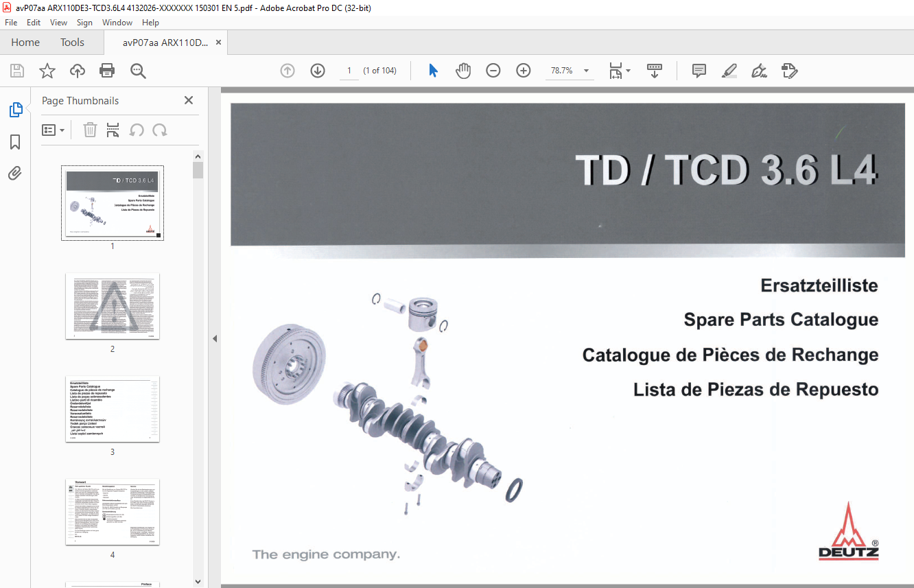Screen dimensions: 914x588
Task: Click the 'Spare Parts Catalogue' text
Action: (x=781, y=320)
